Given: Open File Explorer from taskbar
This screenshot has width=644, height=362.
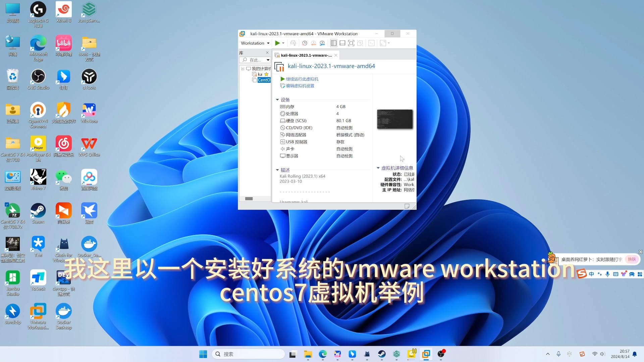Looking at the screenshot, I should click(308, 354).
